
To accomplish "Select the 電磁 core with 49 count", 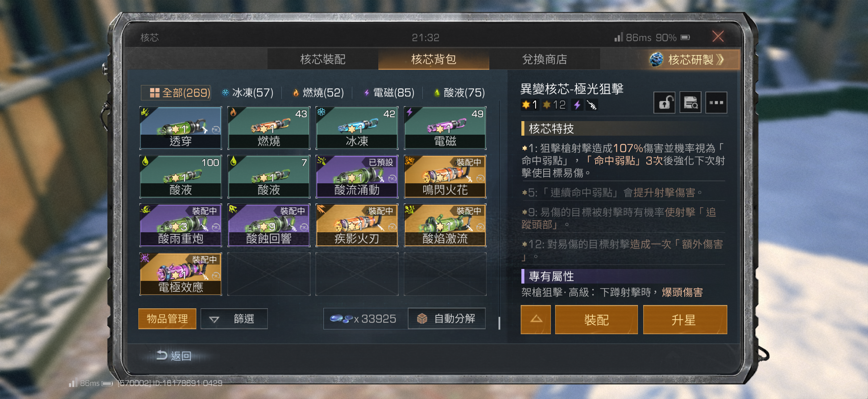I will click(x=445, y=128).
